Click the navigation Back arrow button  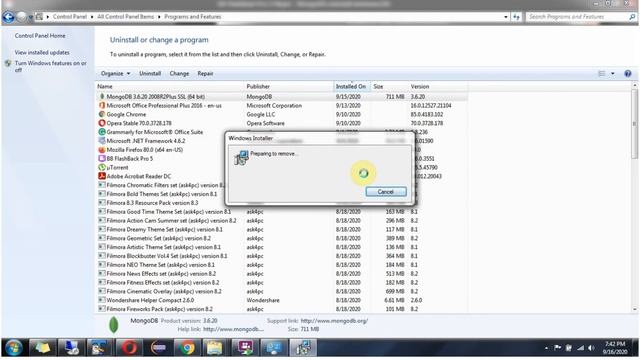(x=8, y=17)
